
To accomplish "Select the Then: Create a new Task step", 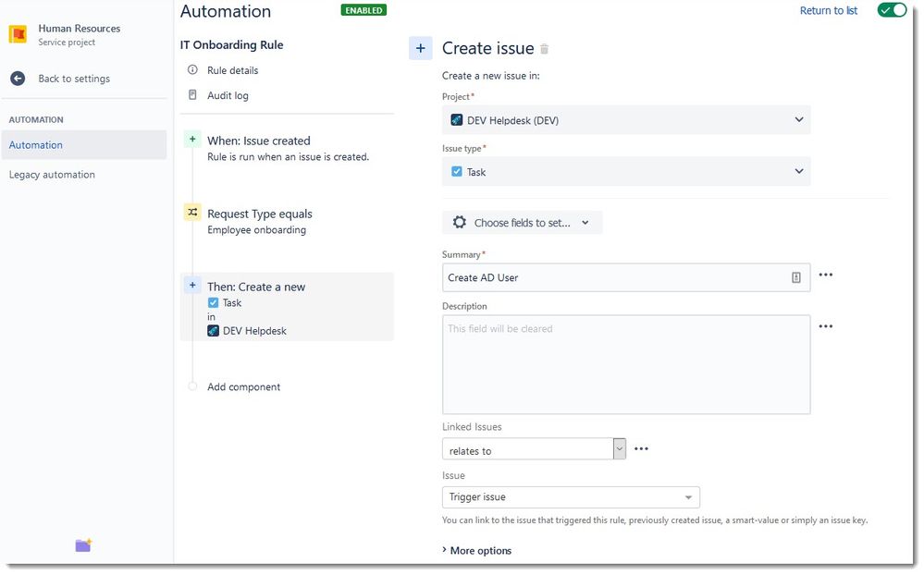I will (x=287, y=307).
